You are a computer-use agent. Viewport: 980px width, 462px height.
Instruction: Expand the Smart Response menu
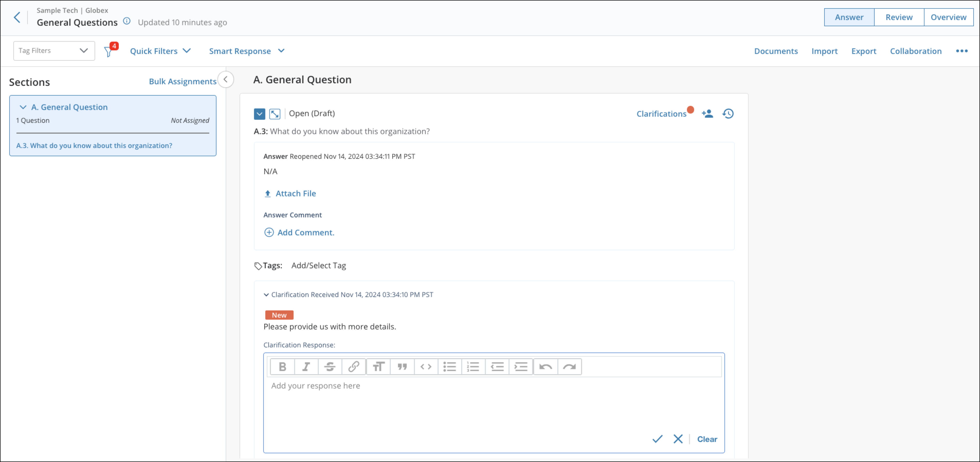pyautogui.click(x=247, y=51)
